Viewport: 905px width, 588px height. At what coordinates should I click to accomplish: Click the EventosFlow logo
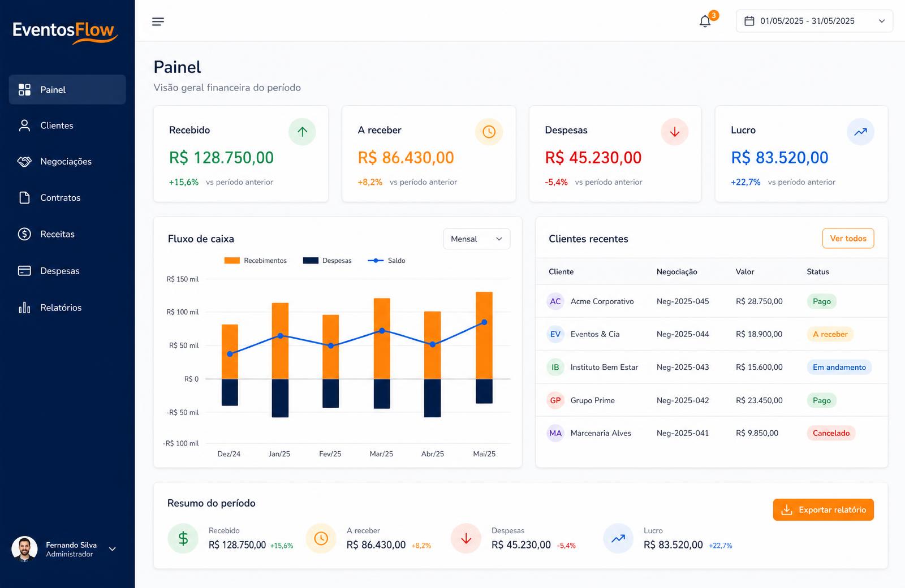tap(65, 32)
